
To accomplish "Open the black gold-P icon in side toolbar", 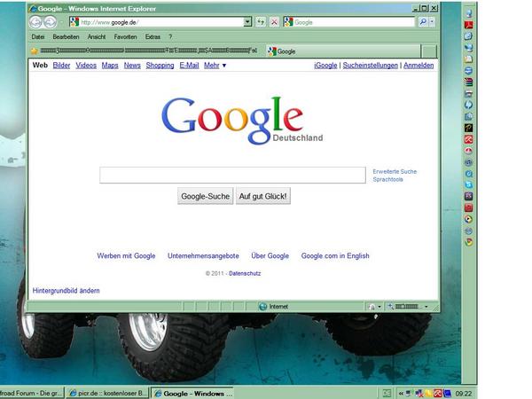I will (468, 128).
